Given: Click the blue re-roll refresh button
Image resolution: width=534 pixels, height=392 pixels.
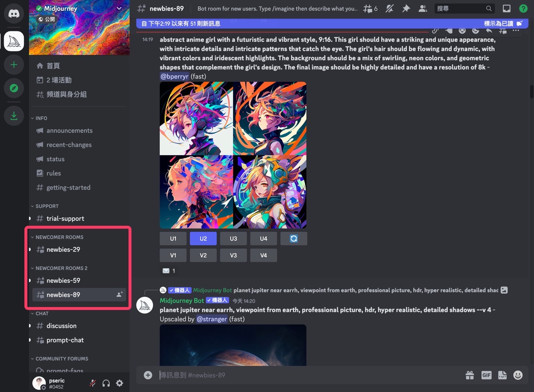Looking at the screenshot, I should (294, 239).
